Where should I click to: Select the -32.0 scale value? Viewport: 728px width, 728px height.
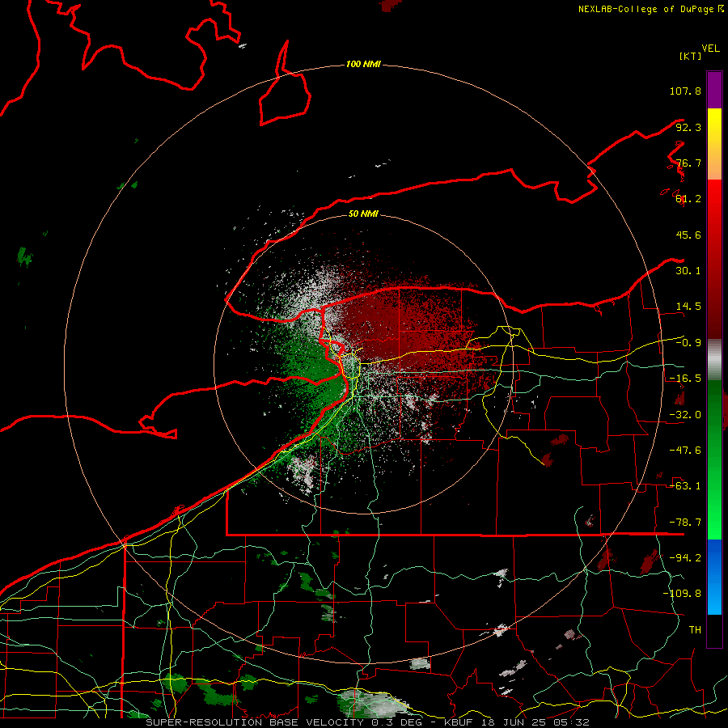pos(685,415)
